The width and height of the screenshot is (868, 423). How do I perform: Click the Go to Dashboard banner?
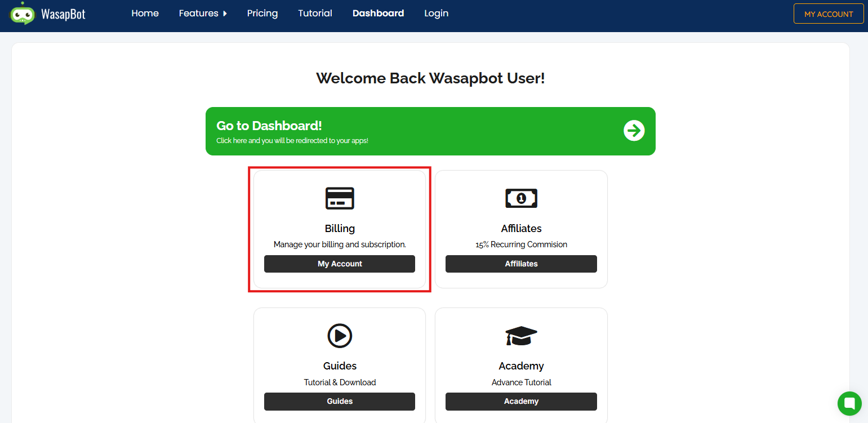(x=430, y=131)
